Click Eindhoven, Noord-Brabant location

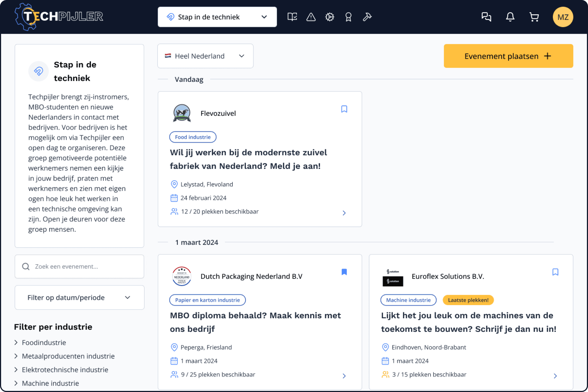coord(429,347)
